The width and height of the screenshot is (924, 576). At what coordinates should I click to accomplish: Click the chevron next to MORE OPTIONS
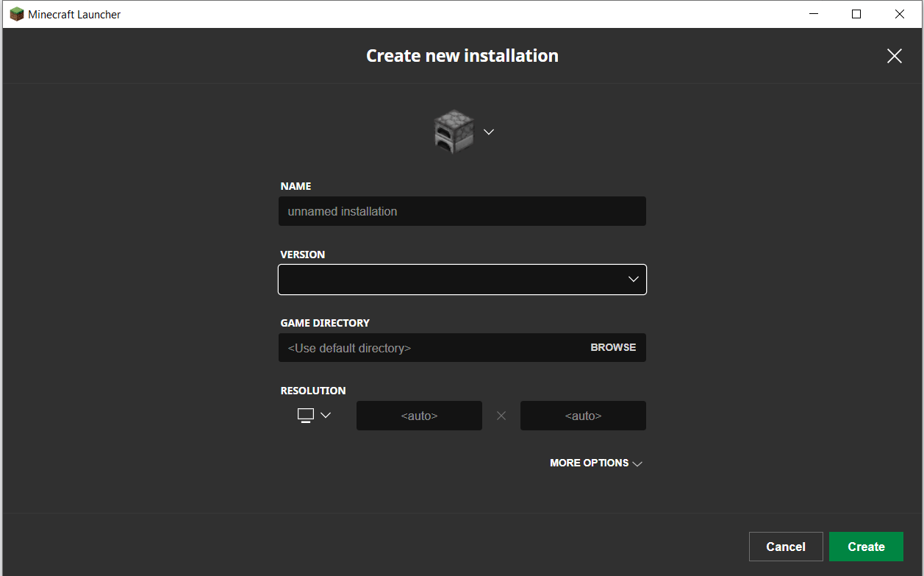click(637, 463)
